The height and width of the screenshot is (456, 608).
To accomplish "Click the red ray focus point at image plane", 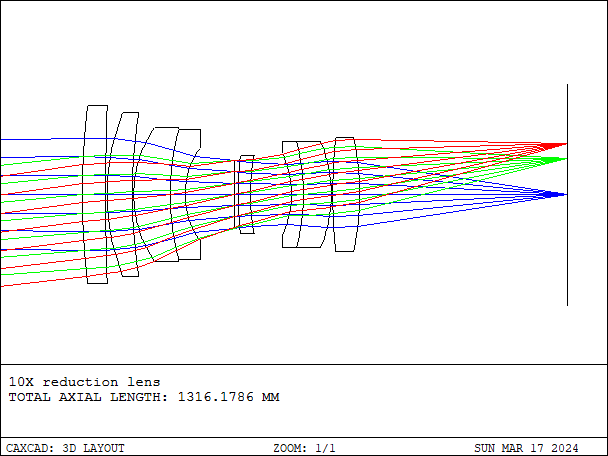I will click(567, 144).
